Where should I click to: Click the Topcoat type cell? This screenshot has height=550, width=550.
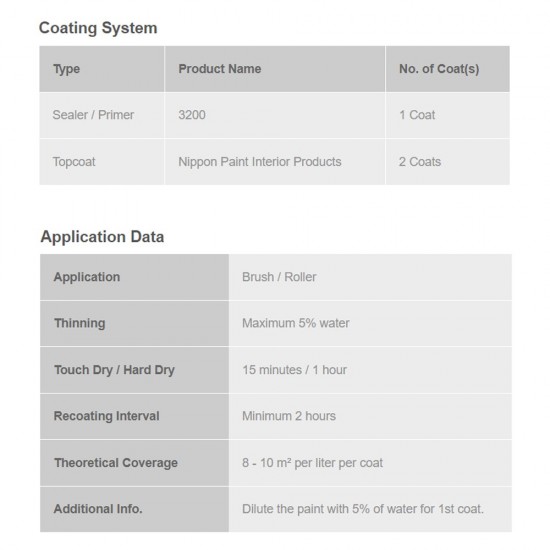(102, 162)
